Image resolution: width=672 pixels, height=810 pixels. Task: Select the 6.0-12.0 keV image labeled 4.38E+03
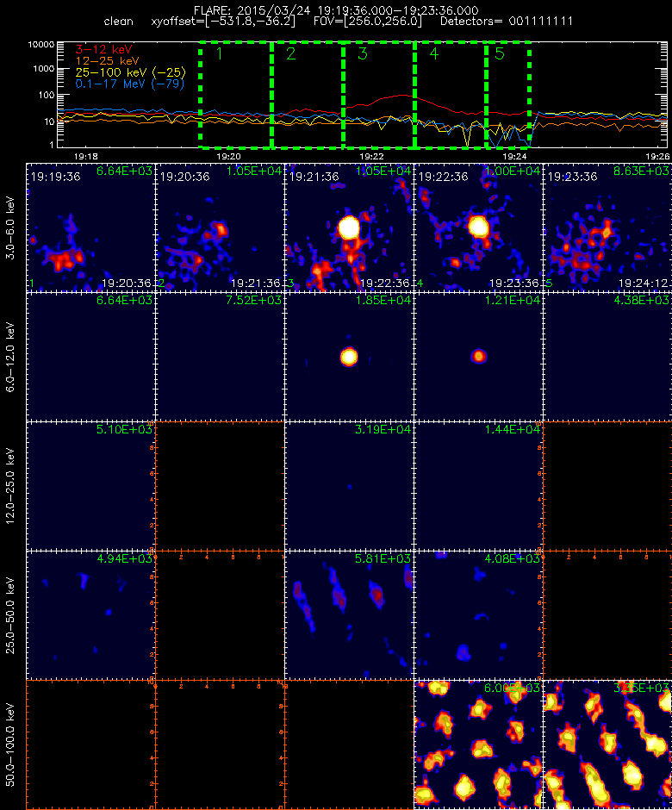(x=607, y=357)
